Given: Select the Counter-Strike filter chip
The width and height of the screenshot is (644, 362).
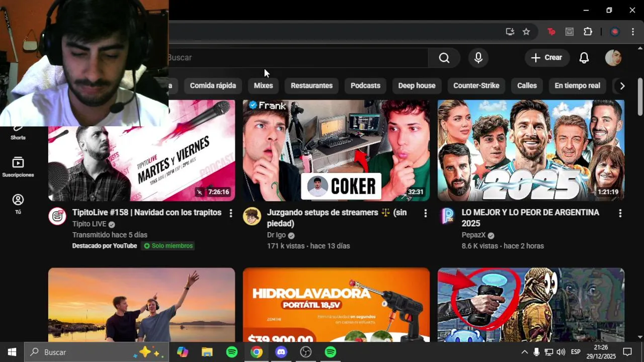Looking at the screenshot, I should click(x=476, y=85).
